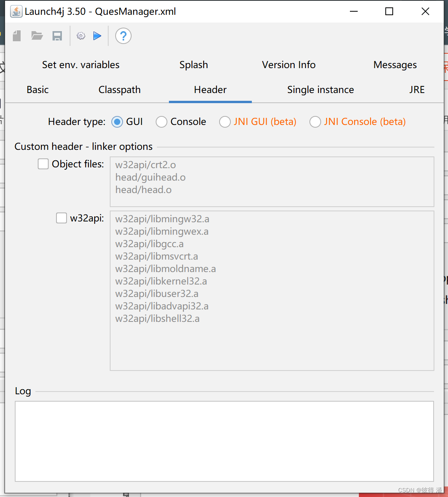
Task: Click the w32api/libgcc.a entry
Action: pos(149,244)
